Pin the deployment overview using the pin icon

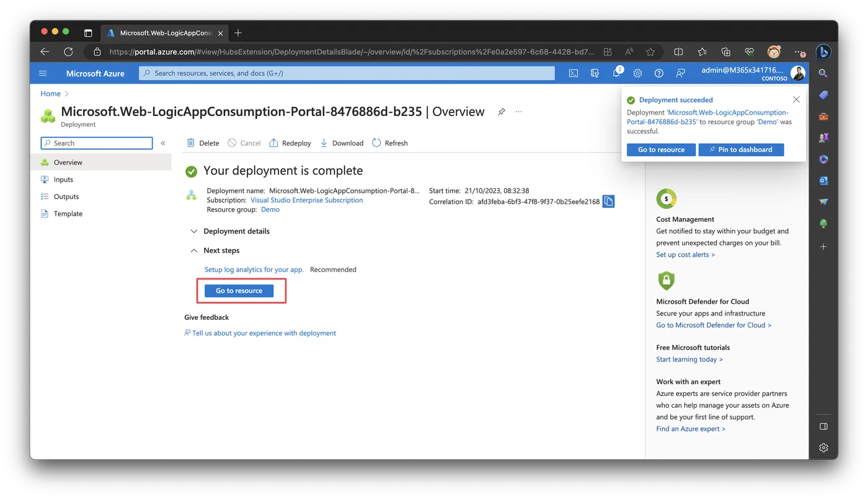click(501, 112)
